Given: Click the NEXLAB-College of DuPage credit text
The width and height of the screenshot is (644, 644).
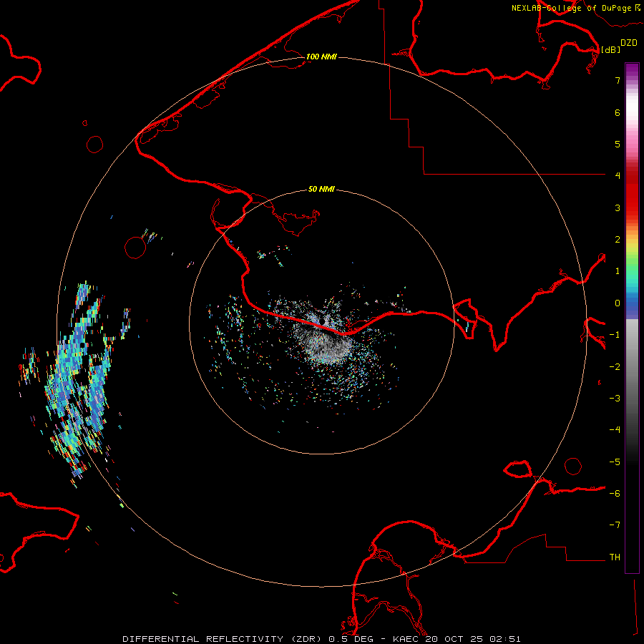Looking at the screenshot, I should [571, 8].
